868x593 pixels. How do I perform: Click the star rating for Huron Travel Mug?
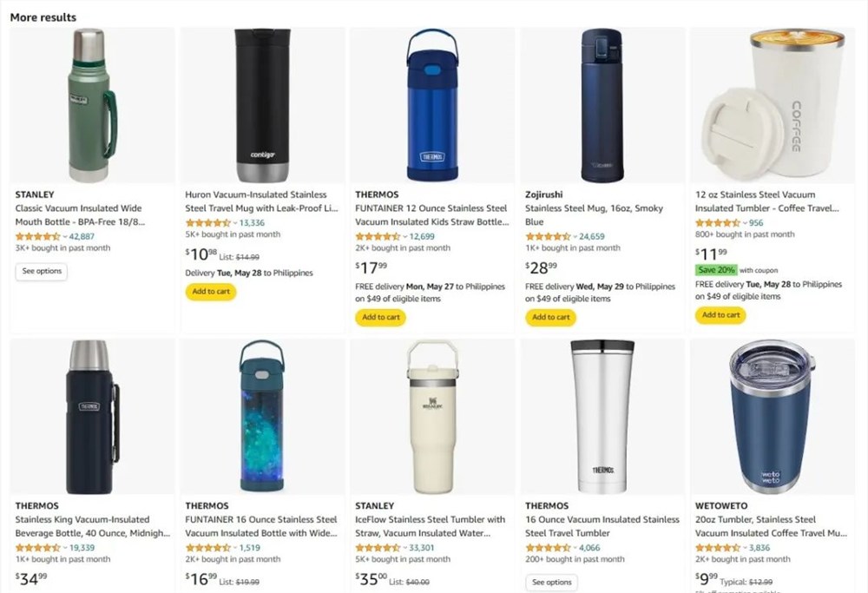207,222
